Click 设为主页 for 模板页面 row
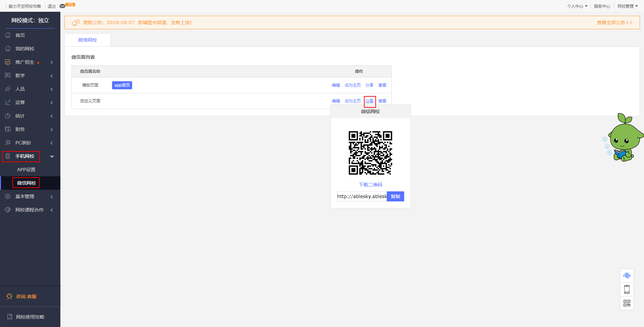The image size is (644, 327). (353, 85)
